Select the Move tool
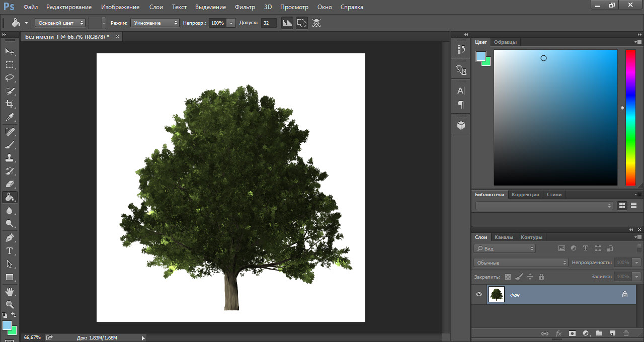Screen dimensions: 644x342 pos(10,52)
